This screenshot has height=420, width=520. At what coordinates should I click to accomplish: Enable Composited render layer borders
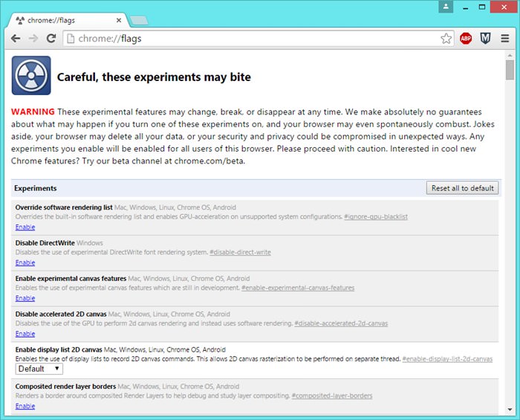coord(25,406)
